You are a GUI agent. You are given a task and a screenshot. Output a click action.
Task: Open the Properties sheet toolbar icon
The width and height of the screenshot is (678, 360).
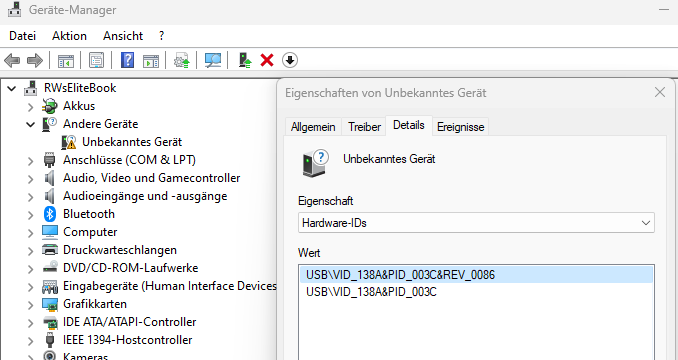(x=96, y=60)
